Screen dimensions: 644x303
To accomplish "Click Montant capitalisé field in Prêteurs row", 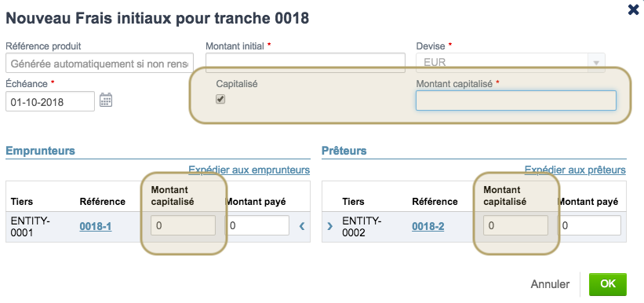I will click(515, 225).
